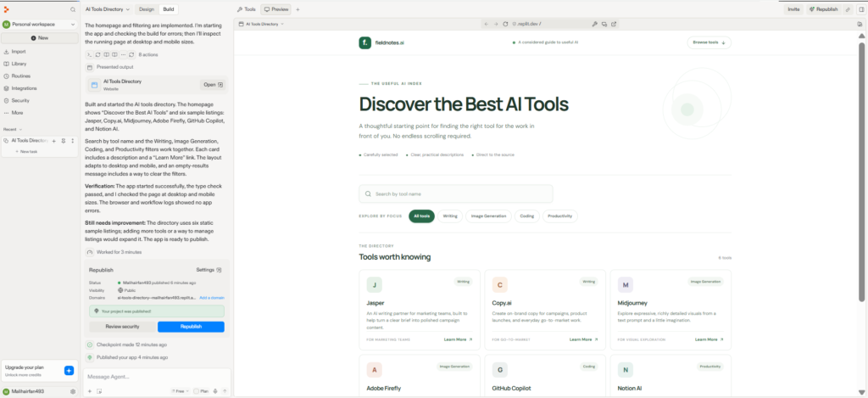Click New task under recent project
The image size is (868, 398).
26,151
